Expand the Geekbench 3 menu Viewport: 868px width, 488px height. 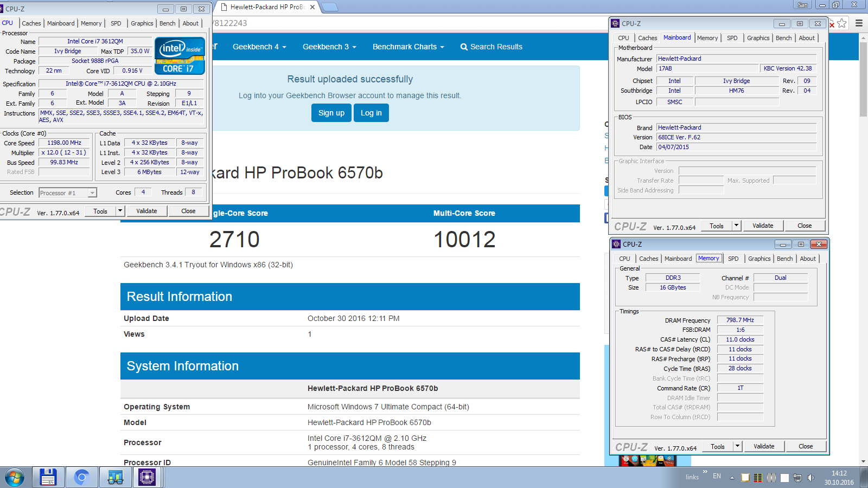329,47
